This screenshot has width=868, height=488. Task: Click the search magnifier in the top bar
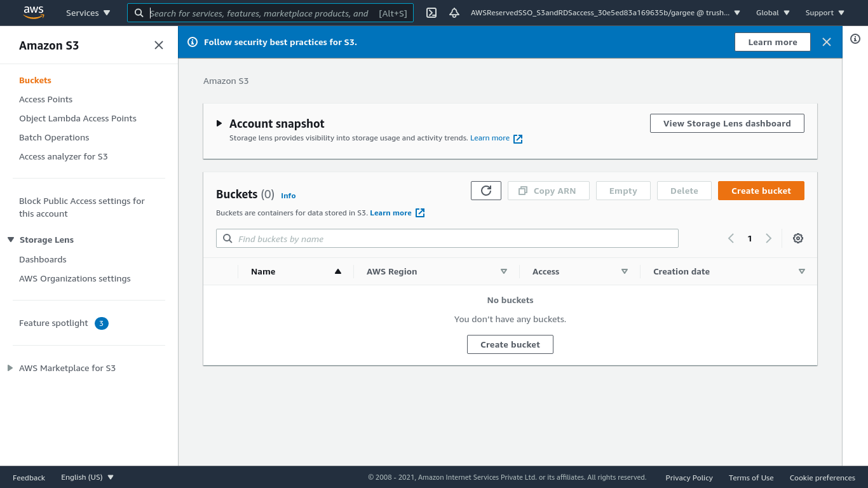coord(139,13)
